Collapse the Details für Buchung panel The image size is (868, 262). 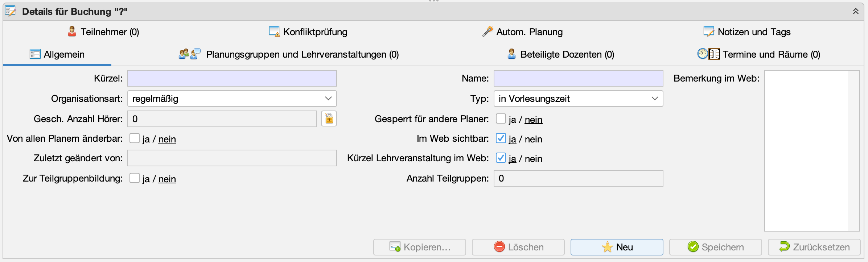point(856,11)
